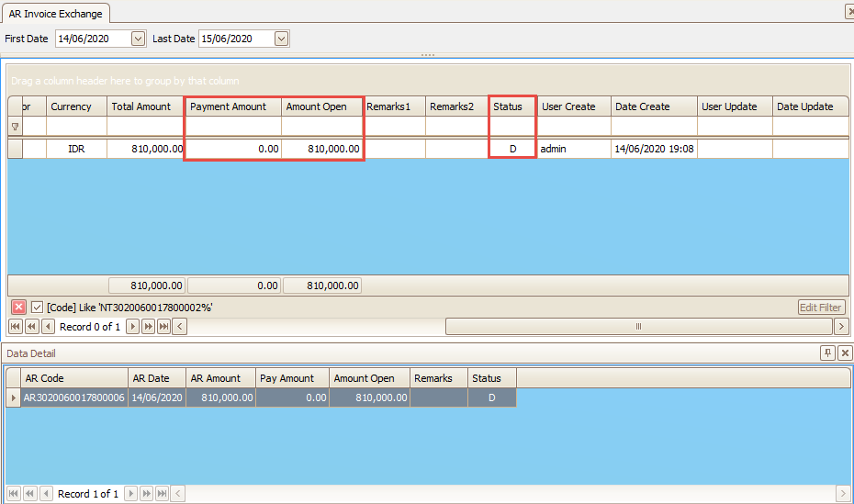Sort Data Detail by Pay Amount header
Viewport: 854px width, 504px height.
(x=293, y=378)
